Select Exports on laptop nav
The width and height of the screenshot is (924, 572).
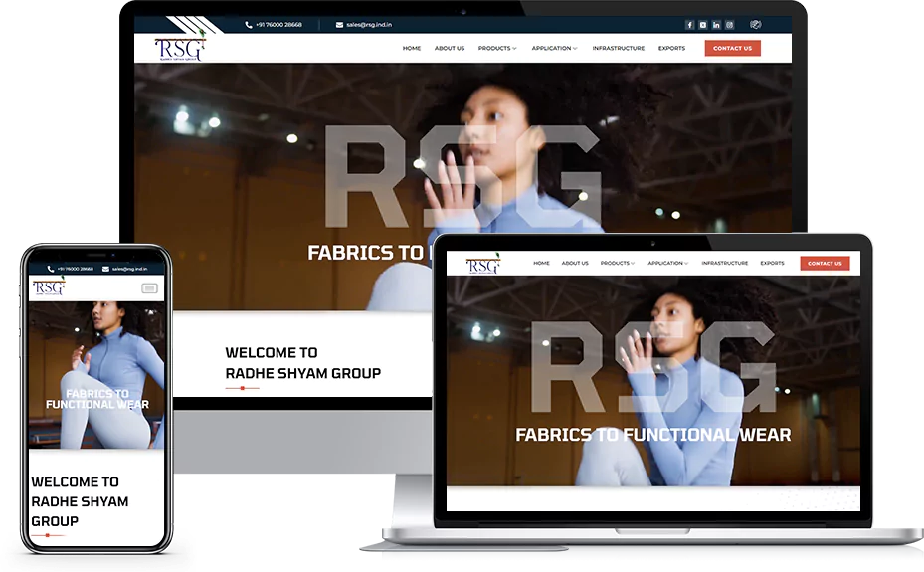(x=772, y=264)
